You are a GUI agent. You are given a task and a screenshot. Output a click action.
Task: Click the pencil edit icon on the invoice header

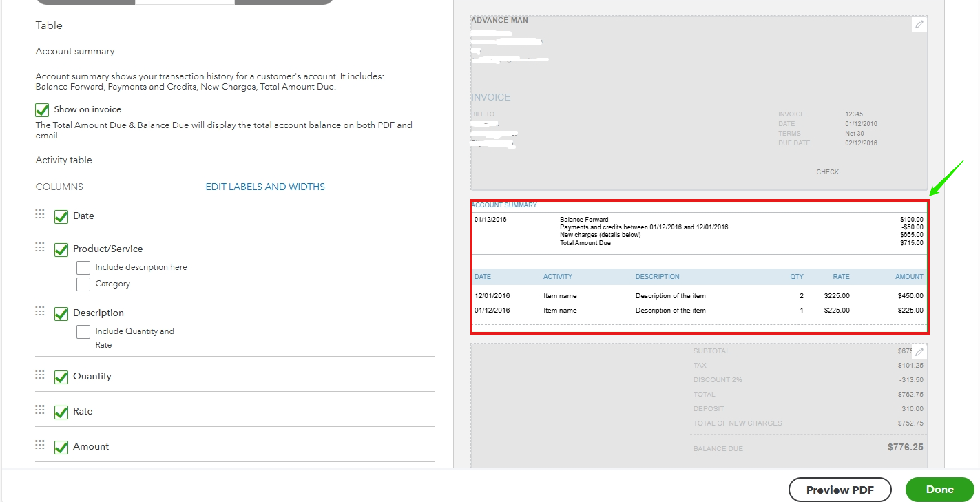tap(919, 23)
